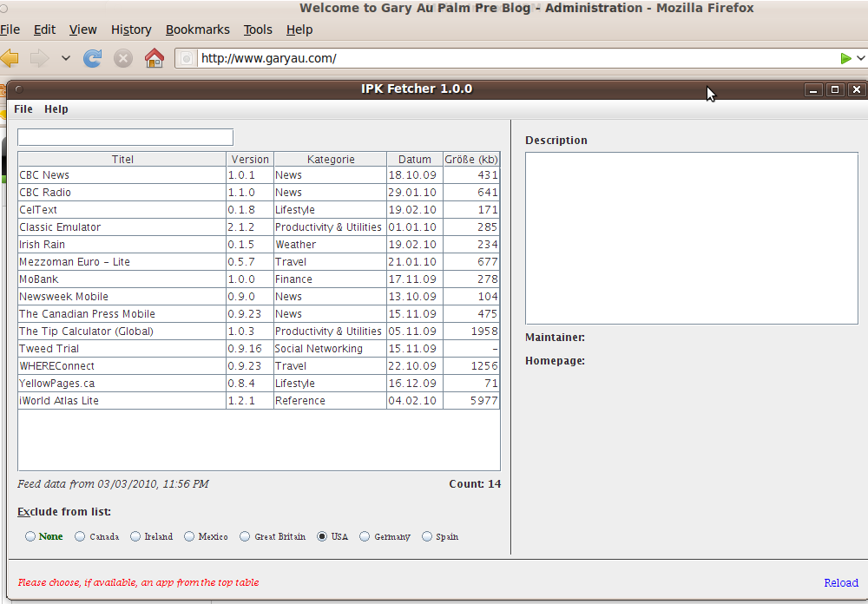Click the Count: 14 label
Screen dimensions: 868x604
475,484
